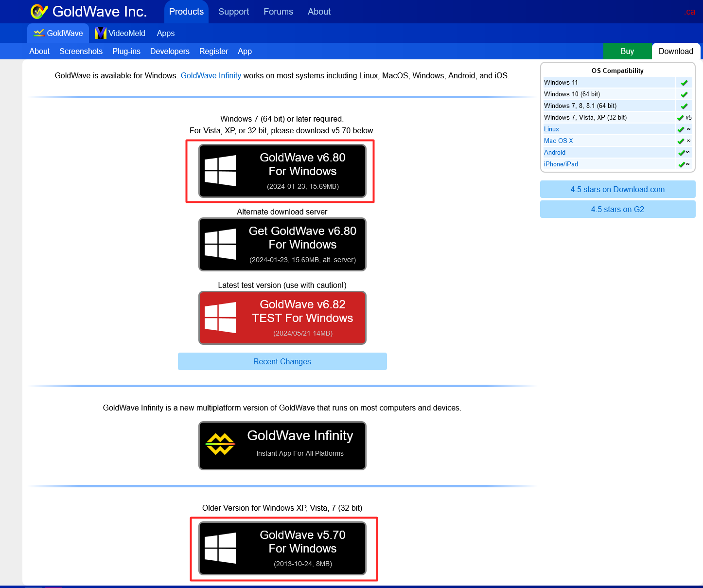Go to Forums

point(278,12)
